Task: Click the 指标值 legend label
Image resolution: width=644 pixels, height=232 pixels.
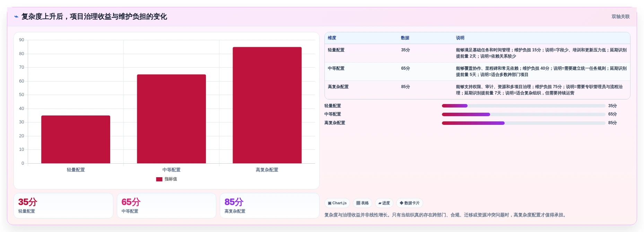Action: click(171, 179)
